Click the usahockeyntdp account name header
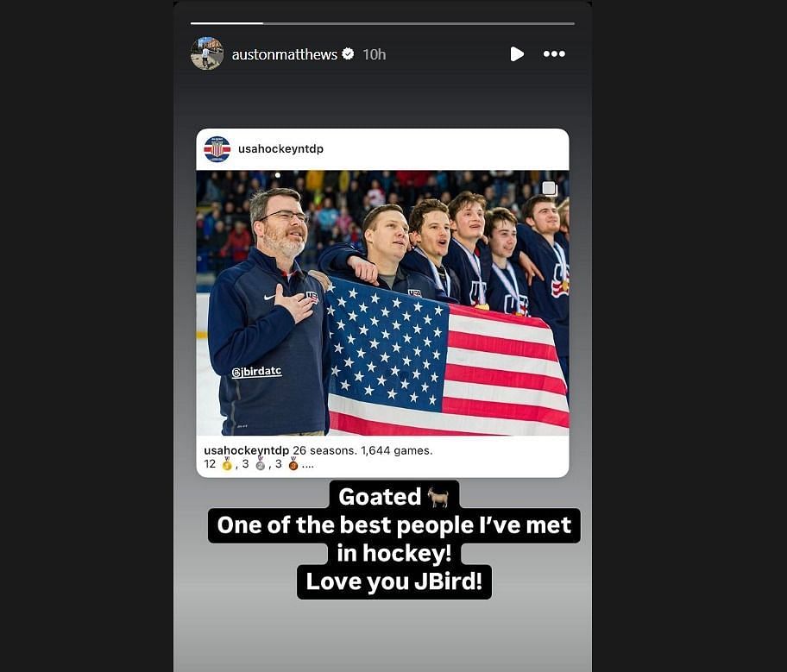 click(280, 149)
